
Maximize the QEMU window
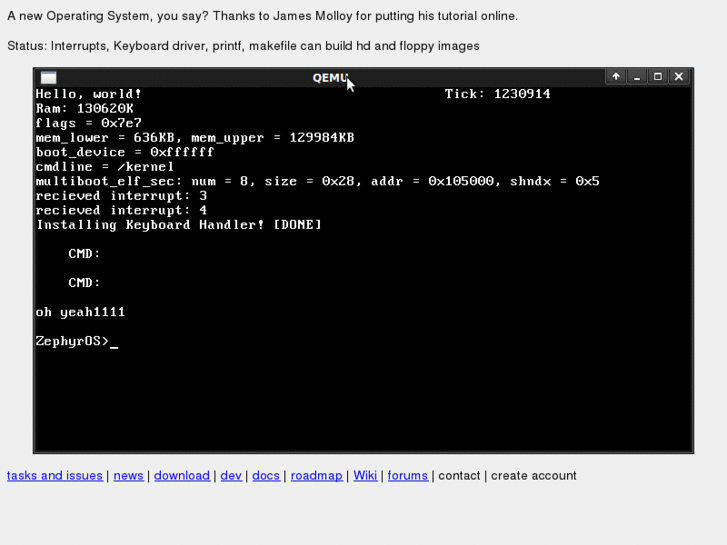coord(657,77)
